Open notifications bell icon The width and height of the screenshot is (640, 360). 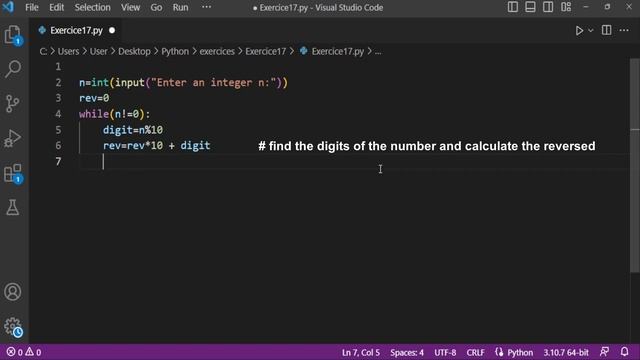click(x=624, y=352)
